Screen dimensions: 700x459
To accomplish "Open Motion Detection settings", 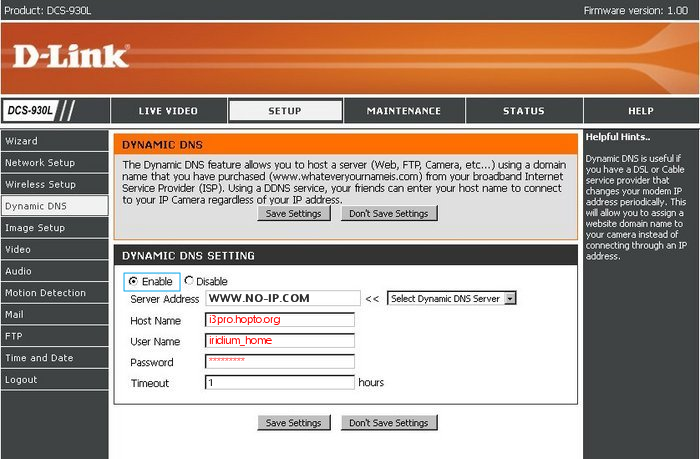I will click(x=54, y=293).
